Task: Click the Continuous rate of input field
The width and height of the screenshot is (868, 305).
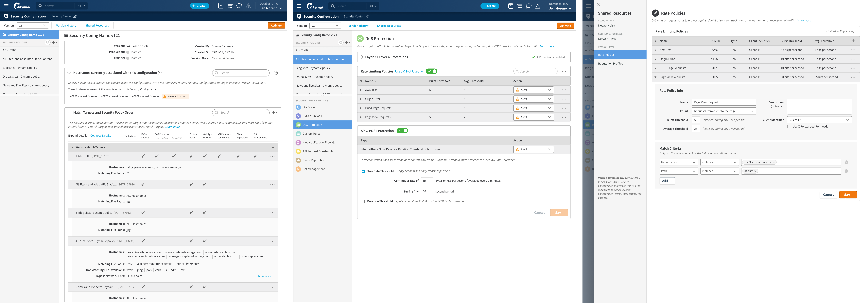Action: pos(427,181)
